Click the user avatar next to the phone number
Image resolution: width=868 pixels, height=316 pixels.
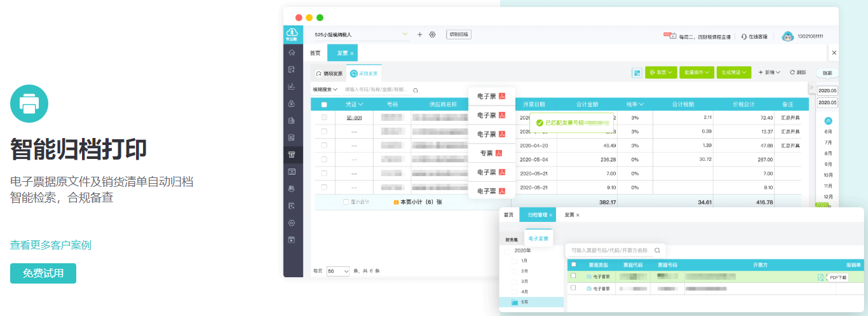[788, 36]
